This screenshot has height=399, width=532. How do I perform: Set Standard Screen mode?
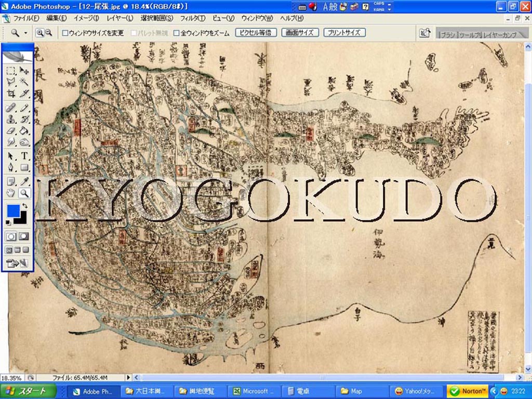click(x=9, y=250)
